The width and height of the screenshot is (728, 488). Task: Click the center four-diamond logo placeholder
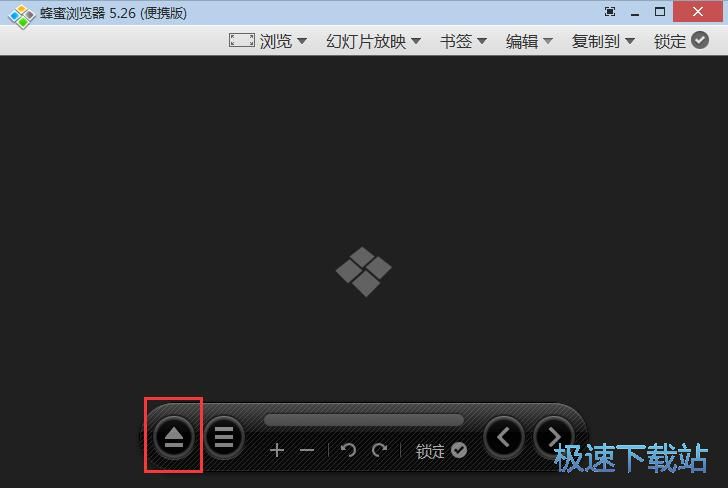pyautogui.click(x=364, y=272)
